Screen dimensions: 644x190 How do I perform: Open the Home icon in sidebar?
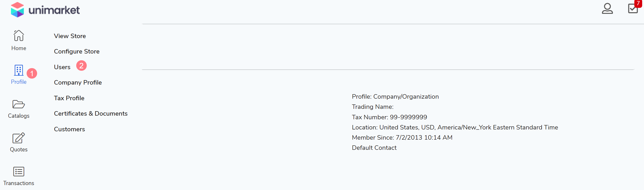19,36
